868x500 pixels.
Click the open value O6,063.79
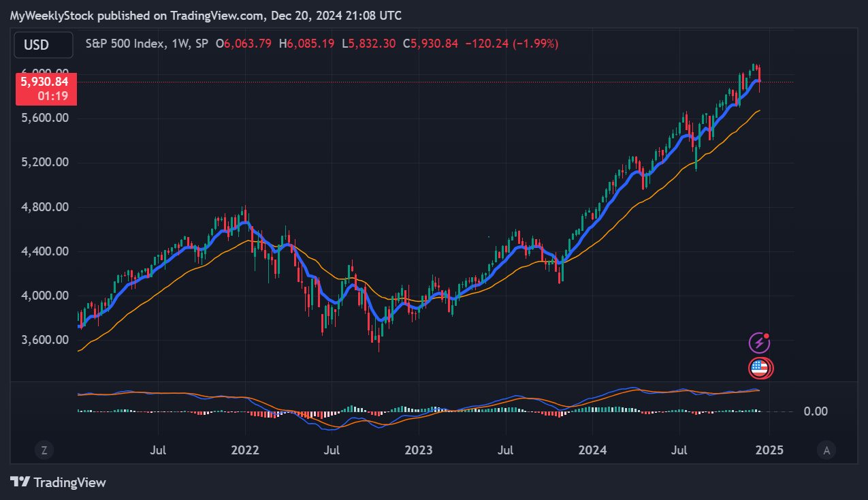[x=244, y=44]
